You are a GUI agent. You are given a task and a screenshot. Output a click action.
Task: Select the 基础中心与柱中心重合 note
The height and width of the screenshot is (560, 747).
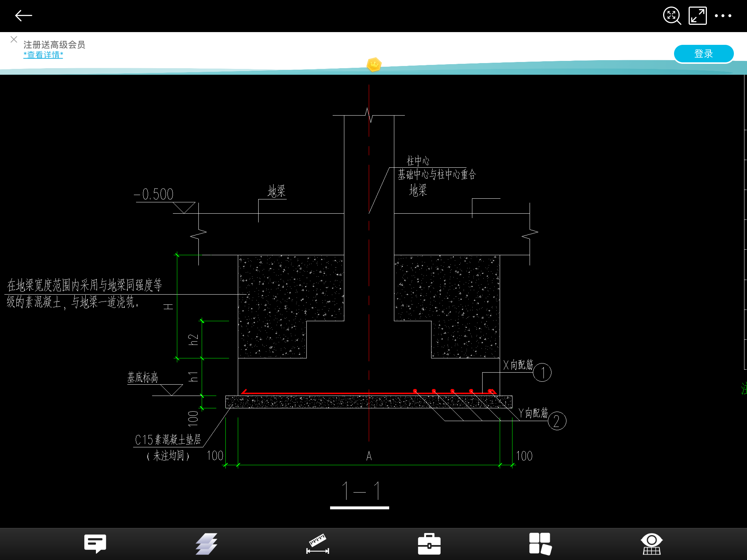pos(437,174)
